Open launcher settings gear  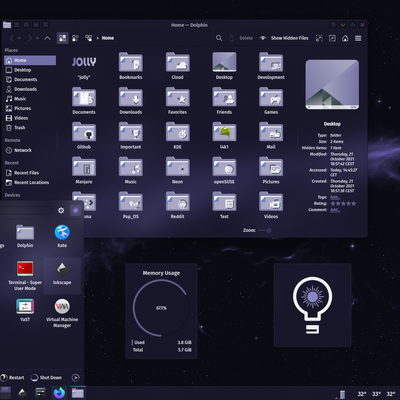(61, 210)
